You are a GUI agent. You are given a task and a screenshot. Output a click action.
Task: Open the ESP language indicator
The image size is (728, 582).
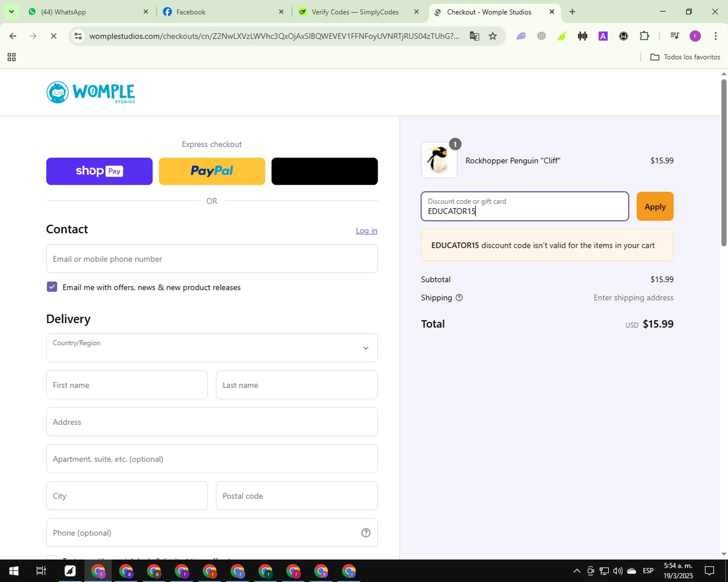(x=648, y=571)
